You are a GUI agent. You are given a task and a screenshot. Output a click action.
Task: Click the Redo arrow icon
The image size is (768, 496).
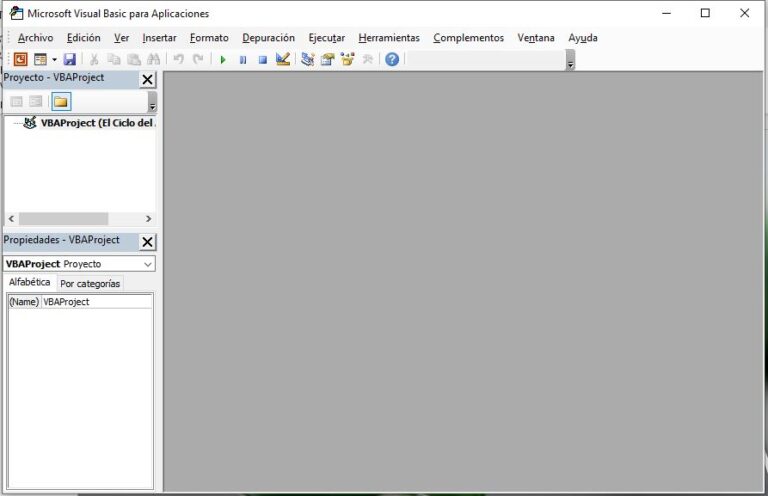pos(198,59)
